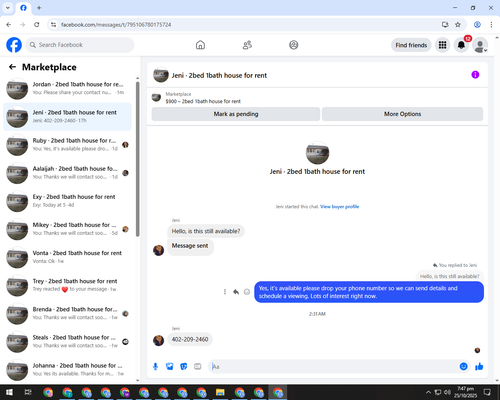
Task: Open Task View on the taskbar
Action: click(x=28, y=392)
